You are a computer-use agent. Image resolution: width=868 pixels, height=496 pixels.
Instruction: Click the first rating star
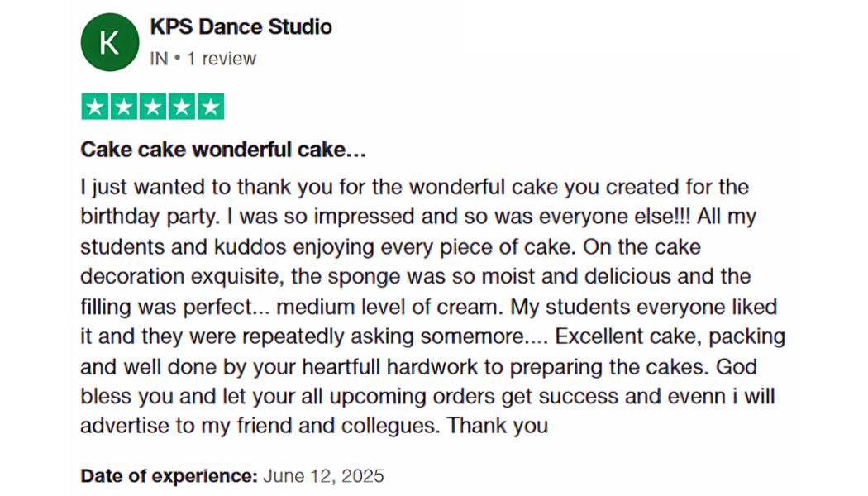point(95,107)
